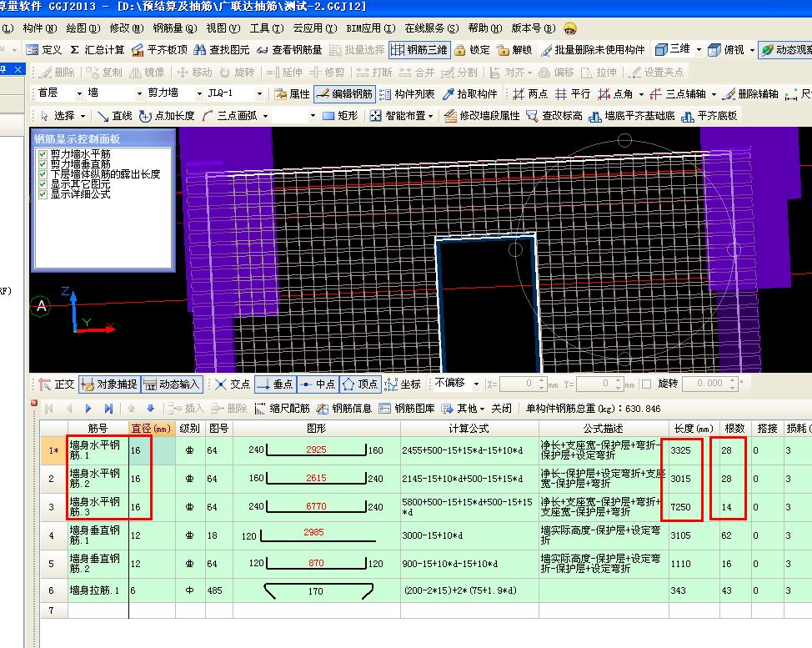The width and height of the screenshot is (812, 648).
Task: Toggle the 编辑钢筋 edit rebar tool
Action: [344, 93]
